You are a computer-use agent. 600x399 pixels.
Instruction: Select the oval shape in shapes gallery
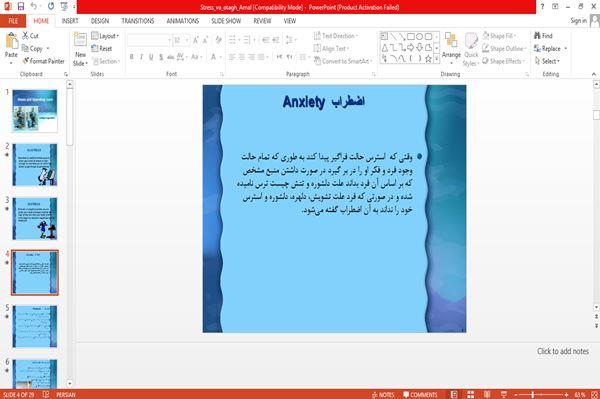click(420, 37)
